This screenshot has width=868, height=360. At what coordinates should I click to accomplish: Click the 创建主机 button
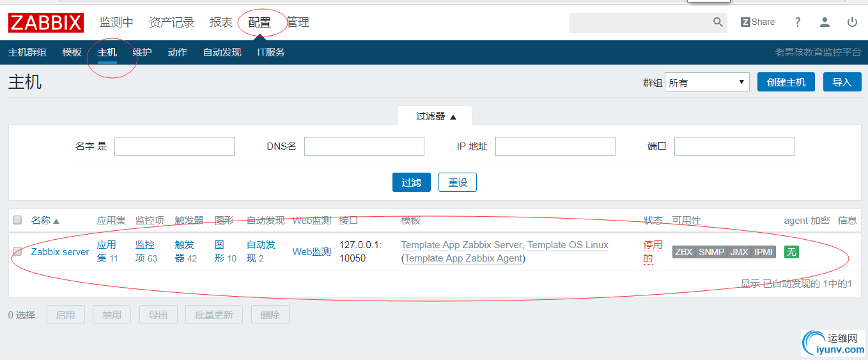(x=786, y=82)
